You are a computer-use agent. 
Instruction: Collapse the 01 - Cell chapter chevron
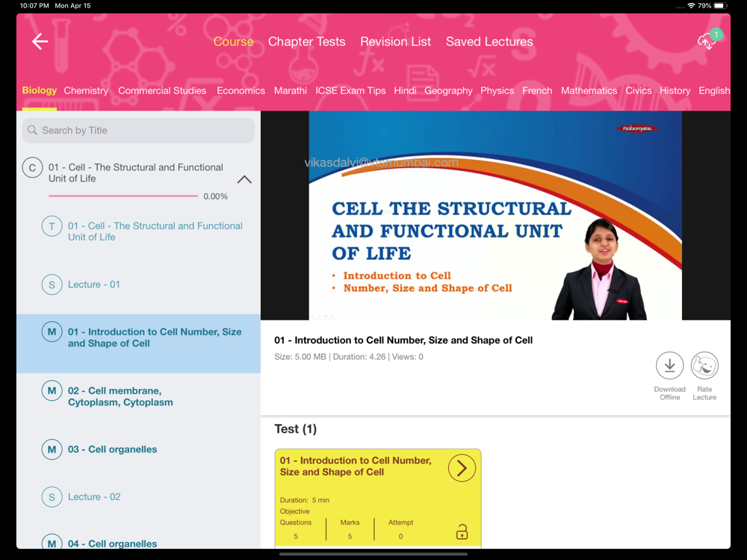pyautogui.click(x=244, y=179)
